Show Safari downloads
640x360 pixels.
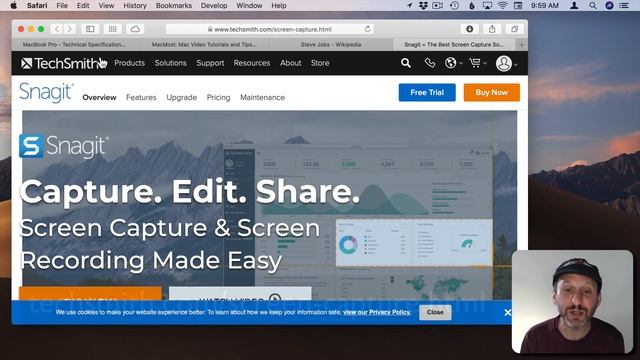coord(469,29)
